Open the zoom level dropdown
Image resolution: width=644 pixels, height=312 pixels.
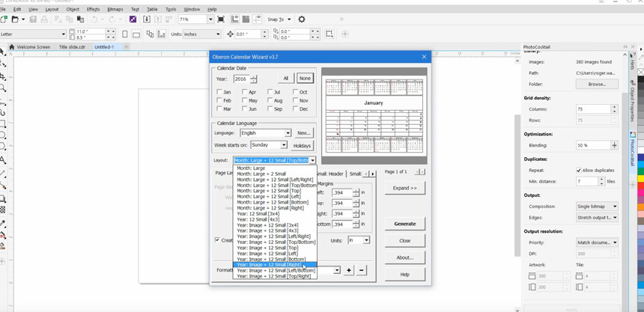(x=210, y=19)
